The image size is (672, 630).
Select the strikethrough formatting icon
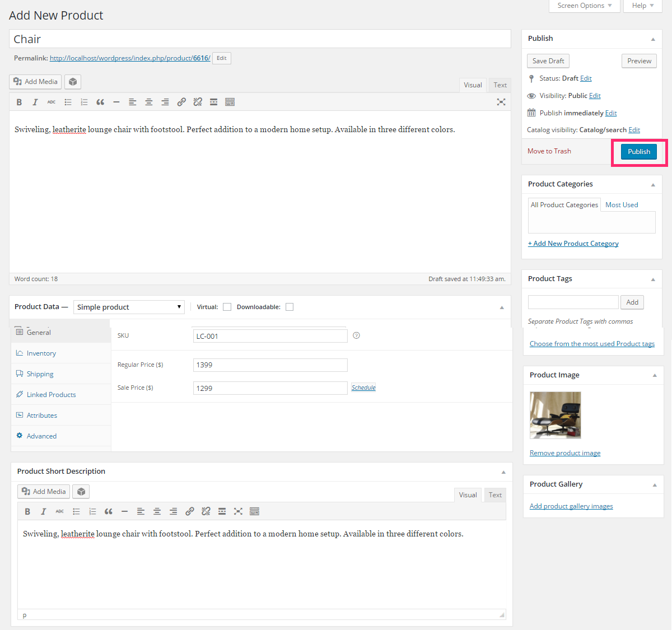[51, 101]
